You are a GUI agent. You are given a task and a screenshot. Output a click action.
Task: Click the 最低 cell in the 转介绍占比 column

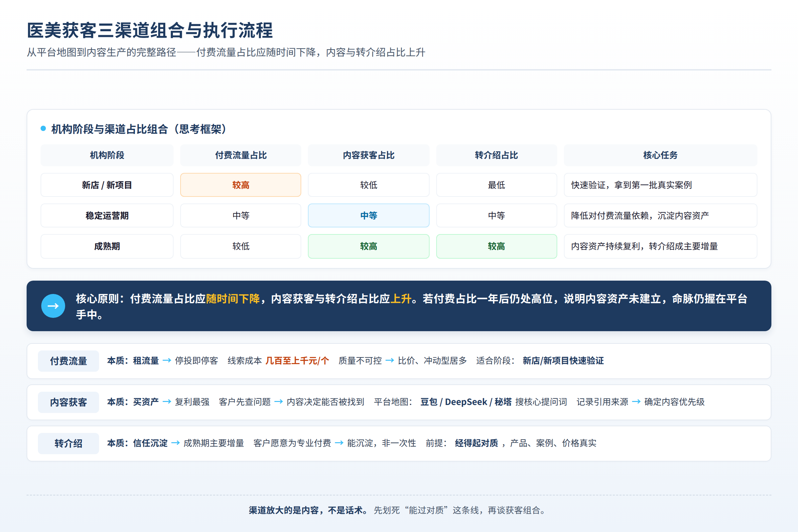496,185
